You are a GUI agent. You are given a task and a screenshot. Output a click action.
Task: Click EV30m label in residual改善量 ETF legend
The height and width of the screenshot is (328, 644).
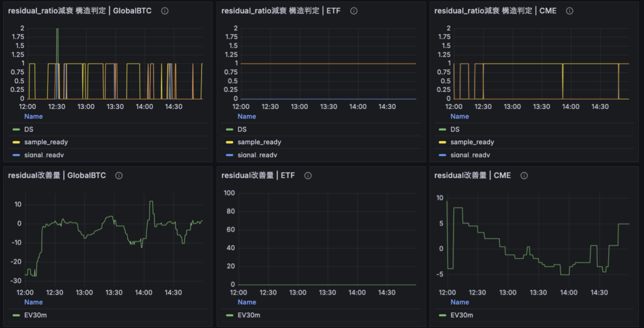(x=248, y=315)
